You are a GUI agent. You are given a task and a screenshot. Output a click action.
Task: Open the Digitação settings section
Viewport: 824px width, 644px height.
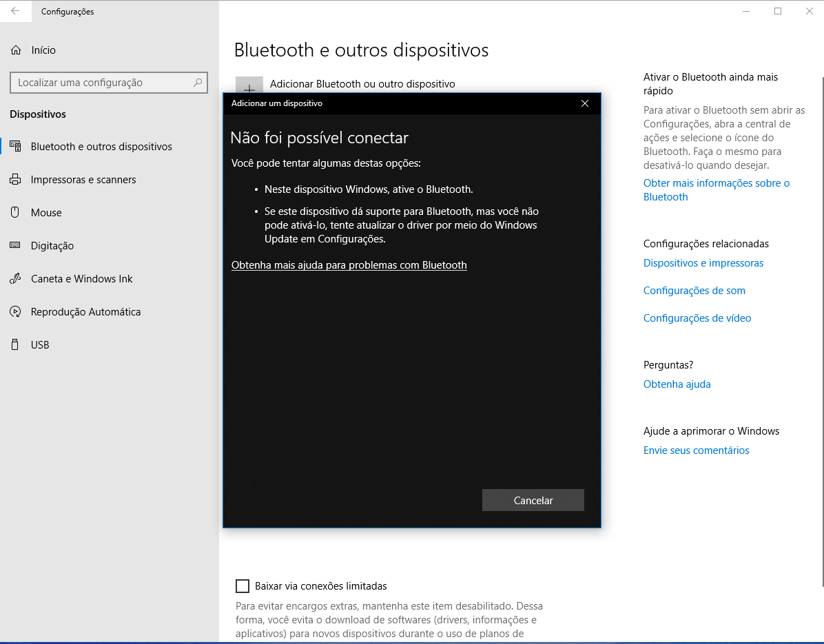coord(52,246)
